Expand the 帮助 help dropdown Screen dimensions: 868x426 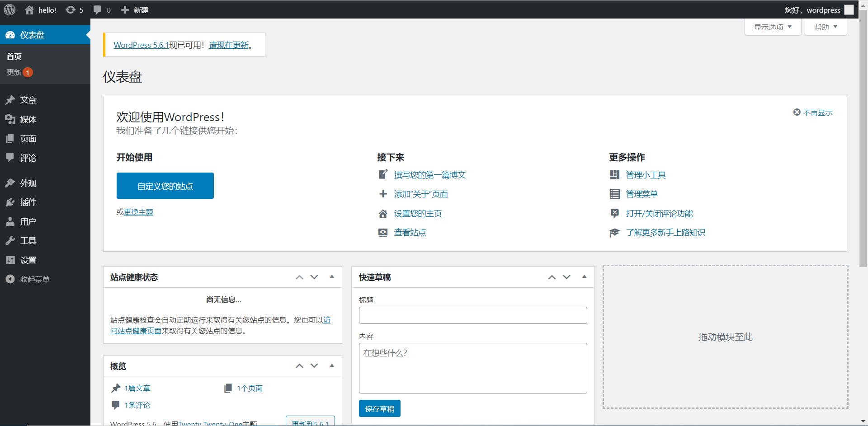coord(826,27)
